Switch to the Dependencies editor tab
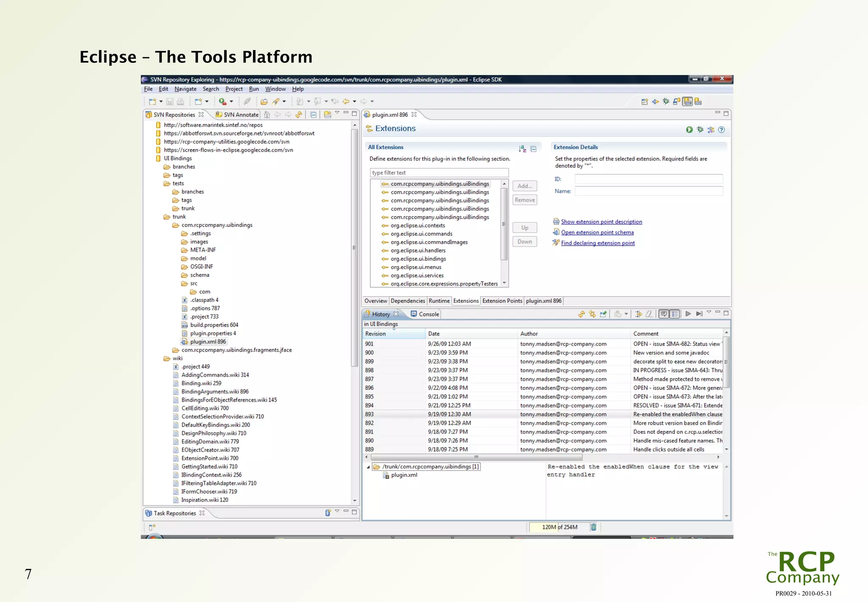Screen dimensions: 868x602 [x=408, y=301]
